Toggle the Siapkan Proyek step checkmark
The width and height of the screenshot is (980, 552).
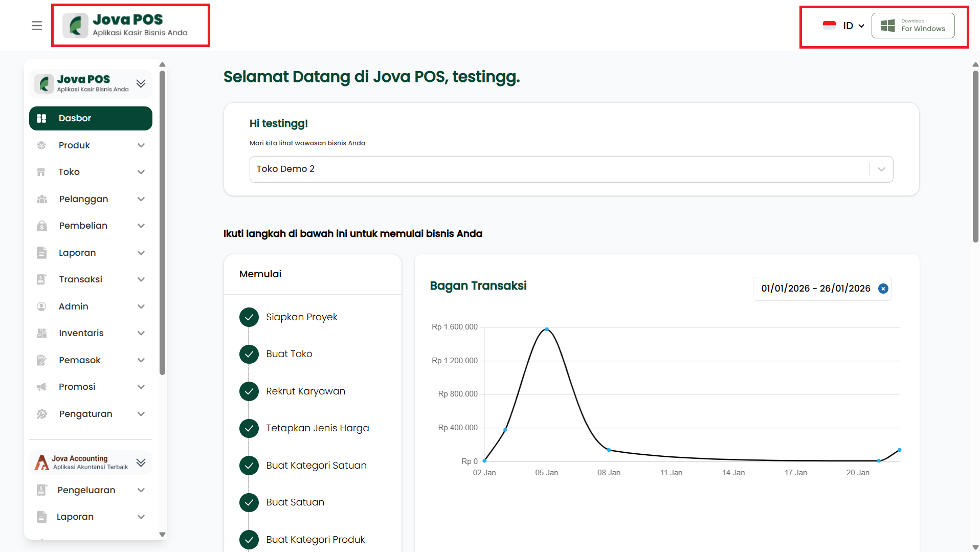pyautogui.click(x=249, y=317)
